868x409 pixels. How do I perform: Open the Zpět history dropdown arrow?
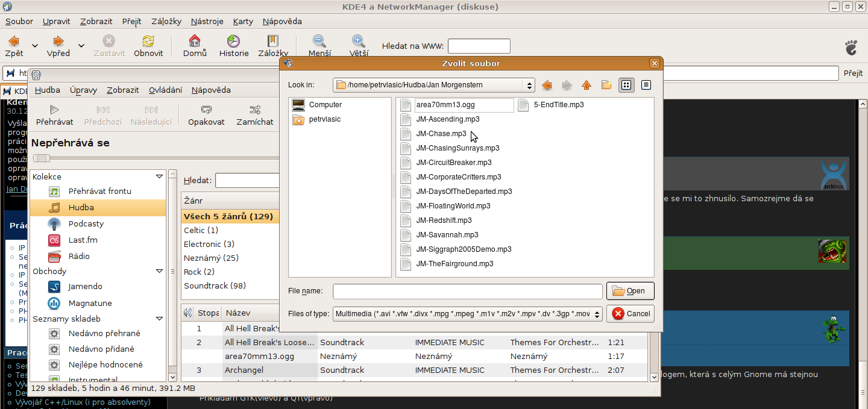(35, 45)
